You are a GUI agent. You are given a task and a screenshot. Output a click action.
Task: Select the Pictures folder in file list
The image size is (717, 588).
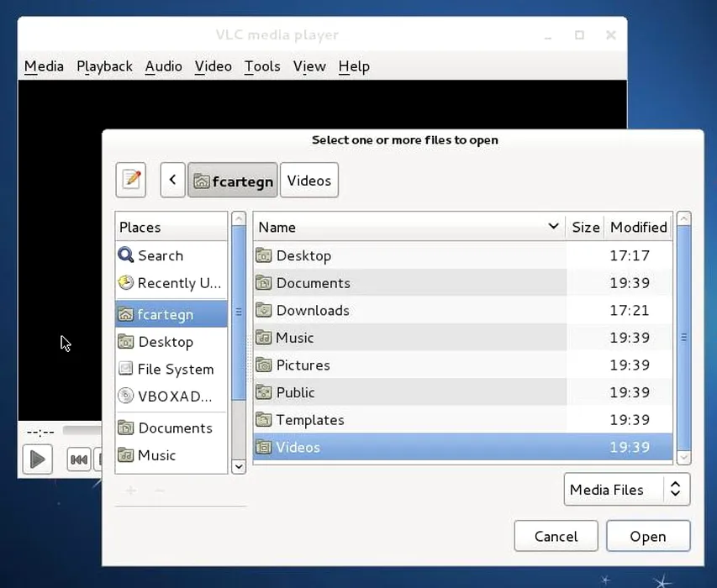303,365
